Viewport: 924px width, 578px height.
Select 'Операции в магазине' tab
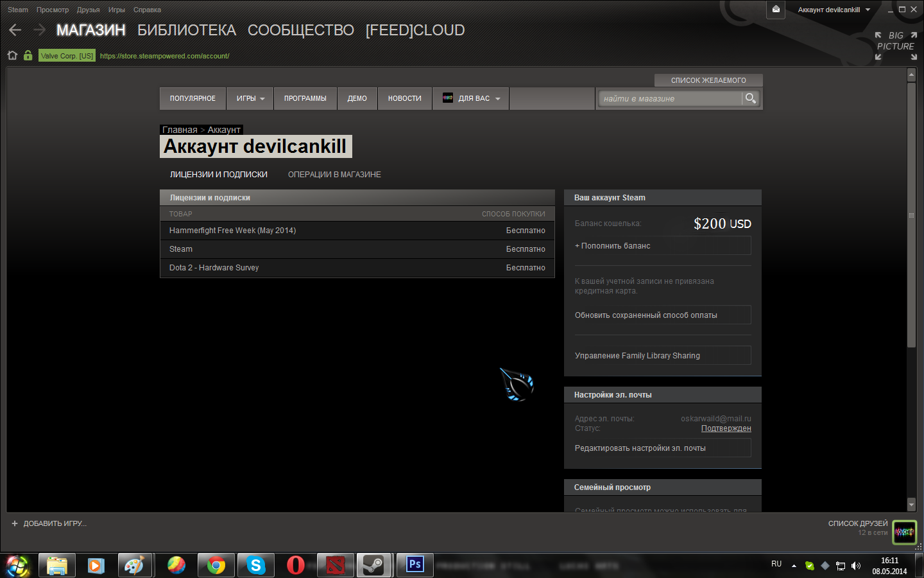(334, 175)
